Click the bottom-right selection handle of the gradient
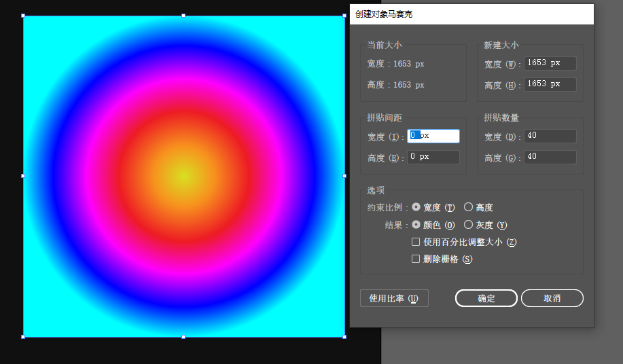This screenshot has height=364, width=623. click(344, 337)
